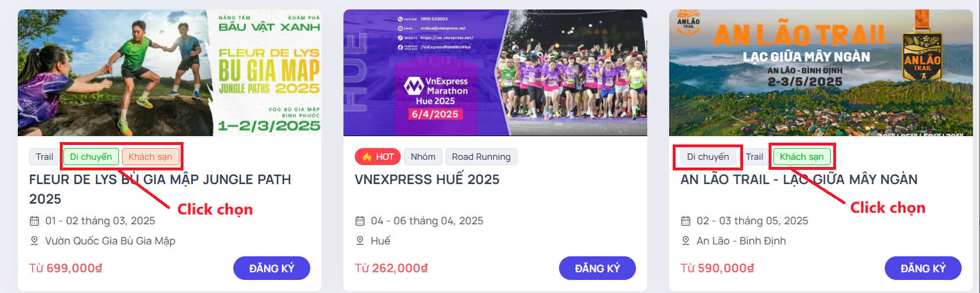Click the fire icon in HOT badge

pos(367,157)
